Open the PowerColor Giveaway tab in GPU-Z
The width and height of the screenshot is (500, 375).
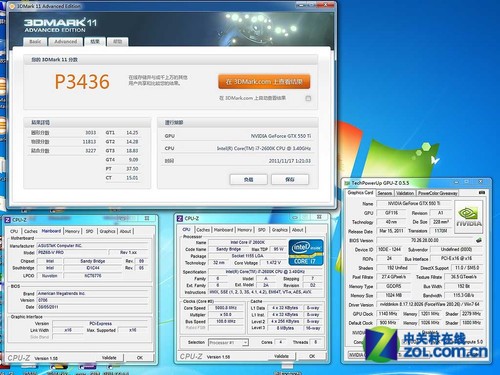point(438,193)
